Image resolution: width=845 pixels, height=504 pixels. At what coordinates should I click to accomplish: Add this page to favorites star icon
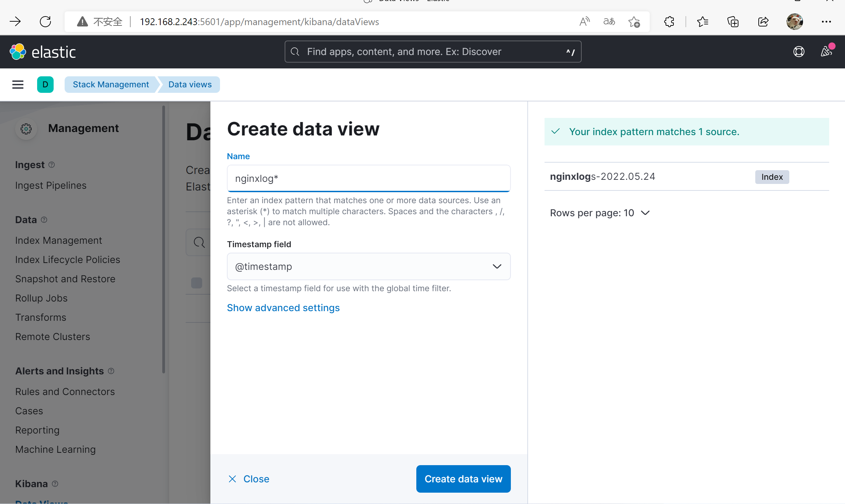click(634, 22)
